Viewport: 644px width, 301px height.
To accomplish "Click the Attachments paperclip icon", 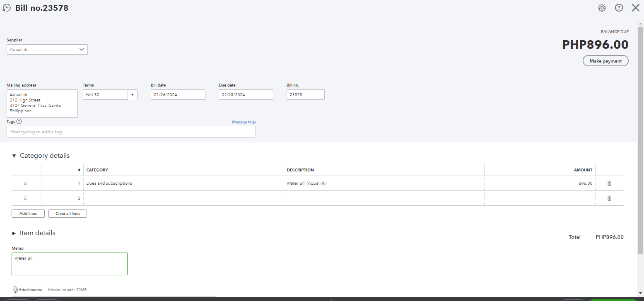I will [15, 289].
